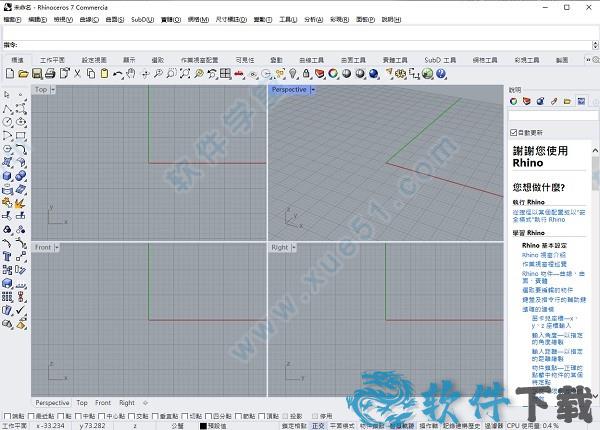Image resolution: width=600 pixels, height=430 pixels.
Task: Click the Print icon in toolbar
Action: tap(50, 74)
